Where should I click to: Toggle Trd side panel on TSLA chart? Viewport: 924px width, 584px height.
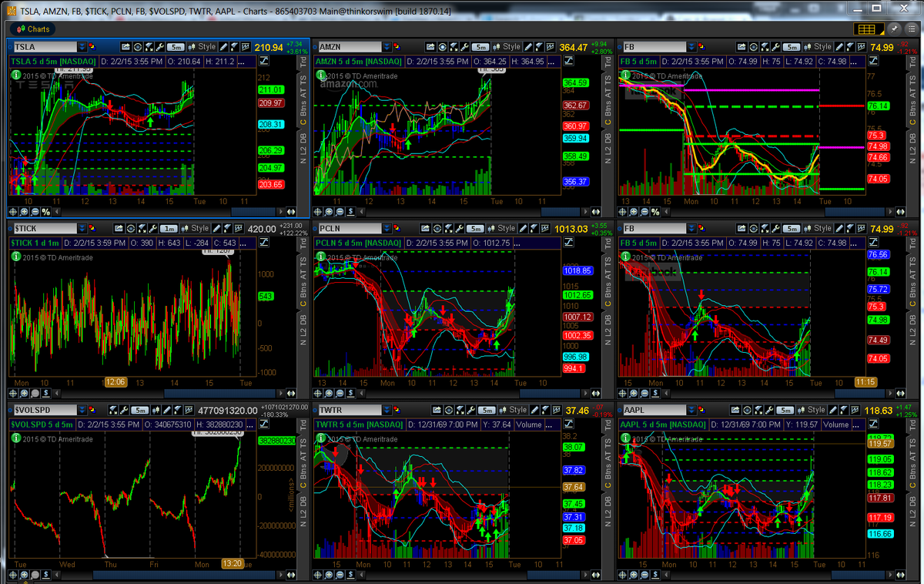tap(303, 62)
